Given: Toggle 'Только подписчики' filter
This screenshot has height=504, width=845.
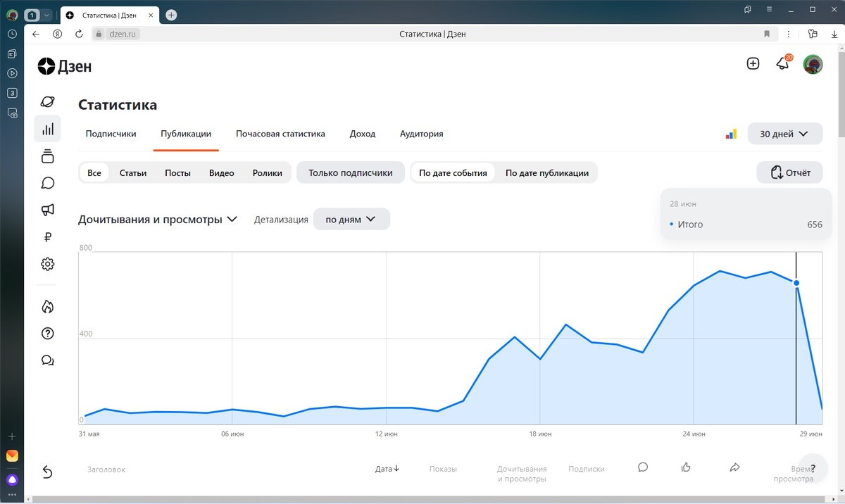Looking at the screenshot, I should click(351, 172).
